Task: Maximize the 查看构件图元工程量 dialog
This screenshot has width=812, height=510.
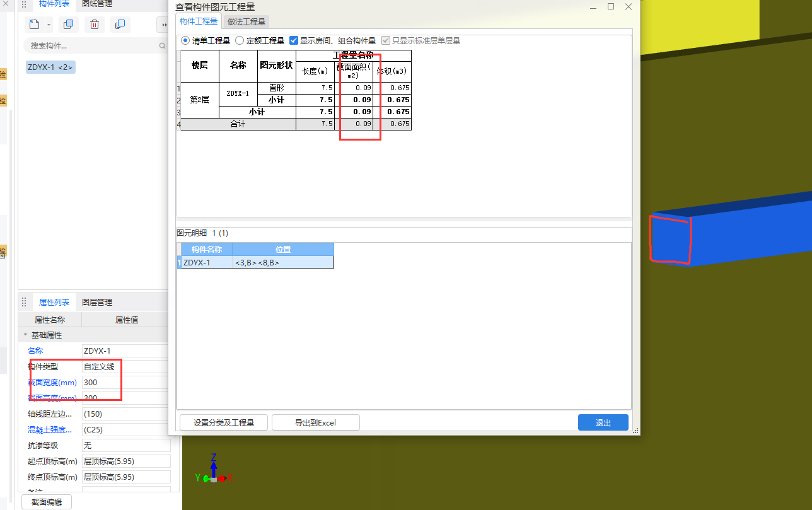Action: point(610,6)
